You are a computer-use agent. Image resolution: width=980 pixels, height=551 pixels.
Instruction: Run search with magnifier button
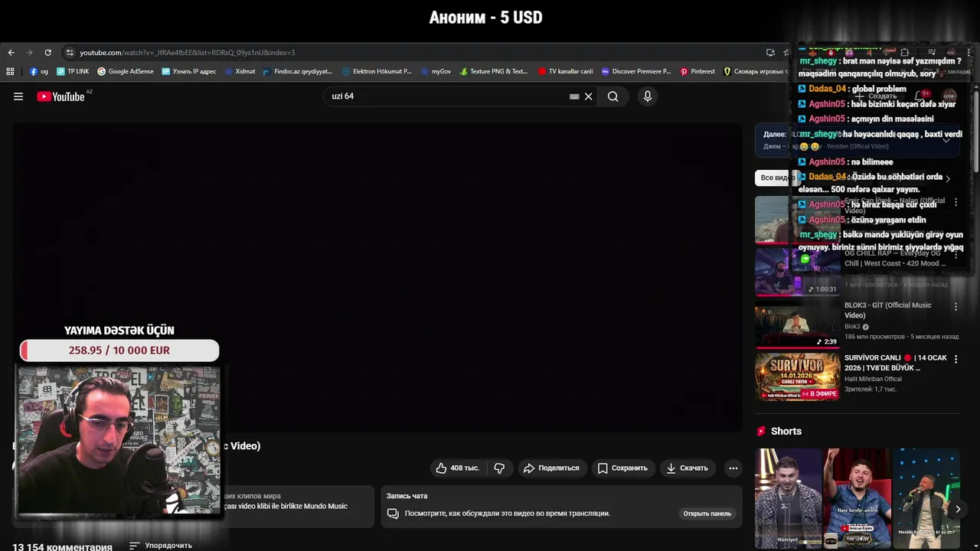(612, 96)
